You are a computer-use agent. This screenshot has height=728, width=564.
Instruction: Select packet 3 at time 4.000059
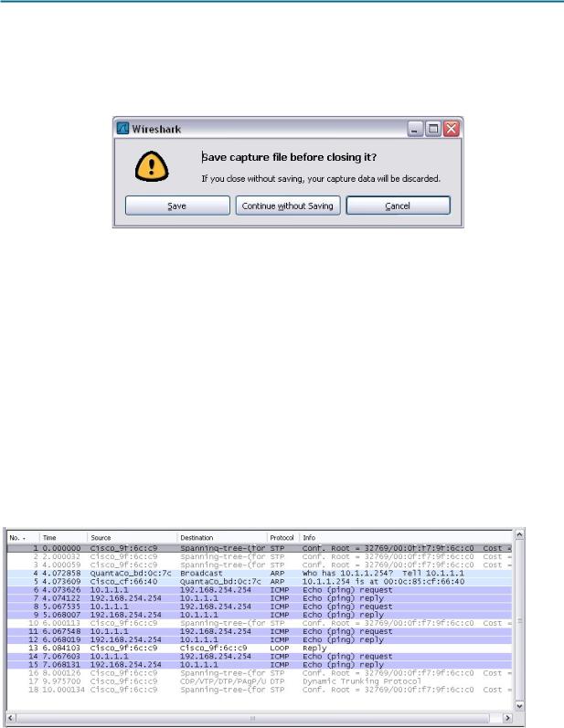[x=260, y=565]
